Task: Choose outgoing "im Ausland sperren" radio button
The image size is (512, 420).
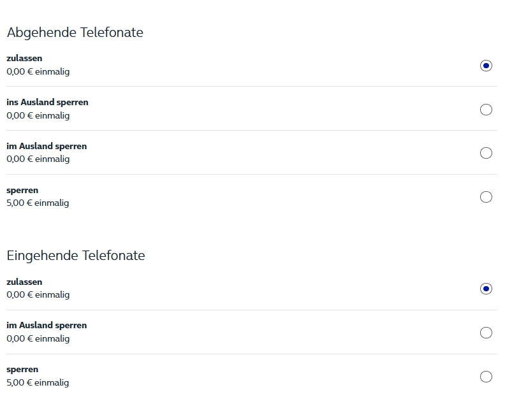Action: coord(486,153)
